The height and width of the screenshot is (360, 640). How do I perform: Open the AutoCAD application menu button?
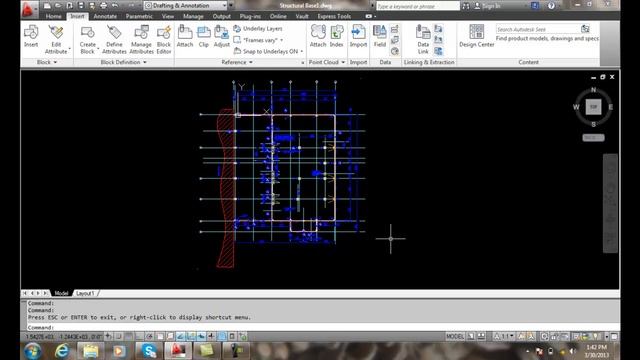click(28, 9)
